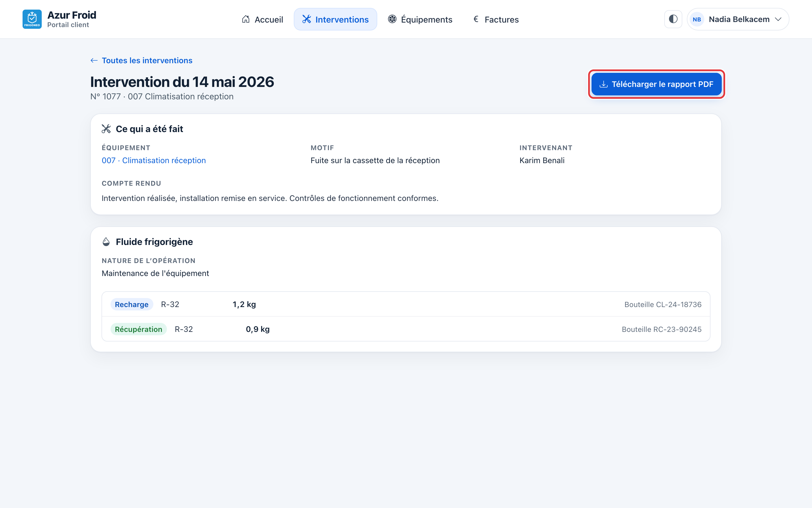Click the back arrow before Toutes les interventions

[x=94, y=60]
